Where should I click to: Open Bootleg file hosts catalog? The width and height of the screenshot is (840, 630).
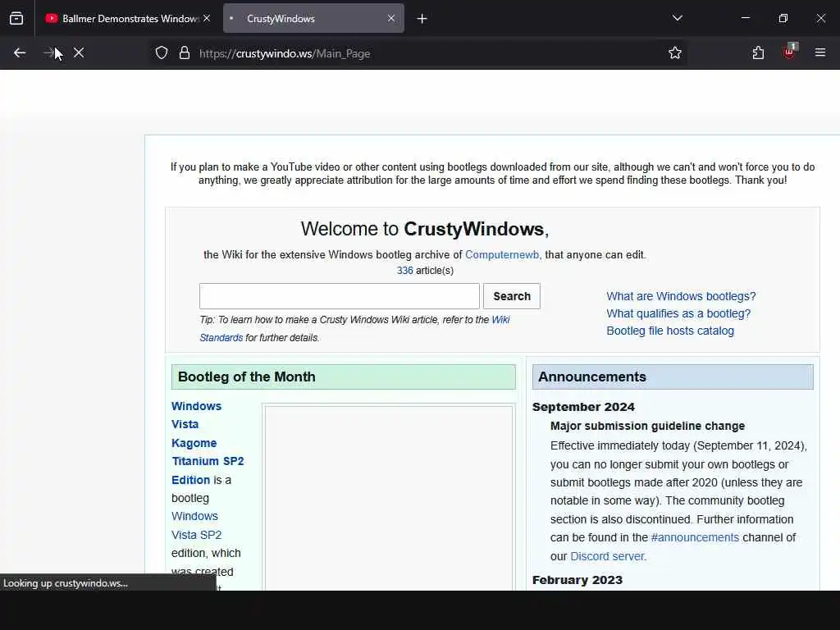pos(670,331)
